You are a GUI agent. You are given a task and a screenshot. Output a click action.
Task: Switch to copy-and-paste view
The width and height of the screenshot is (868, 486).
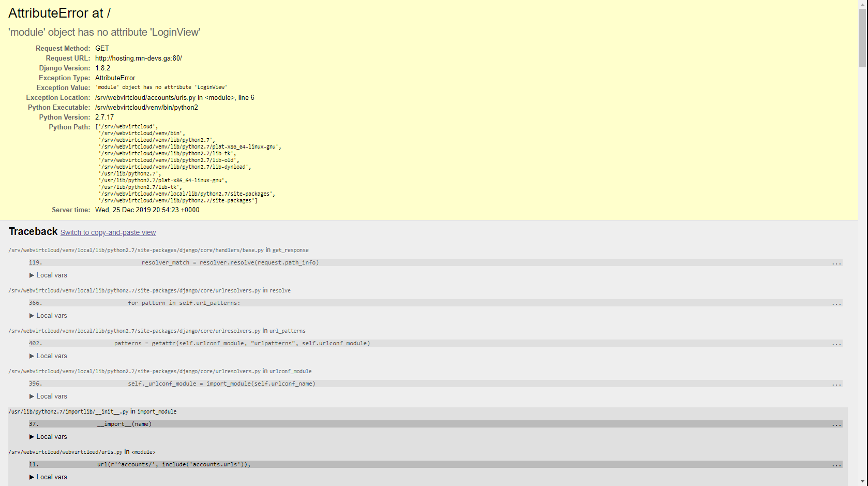tap(108, 232)
